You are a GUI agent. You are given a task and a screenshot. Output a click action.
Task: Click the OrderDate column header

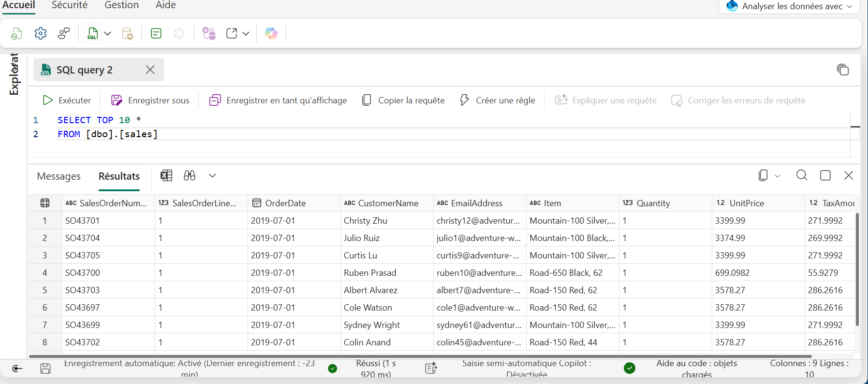pyautogui.click(x=294, y=203)
